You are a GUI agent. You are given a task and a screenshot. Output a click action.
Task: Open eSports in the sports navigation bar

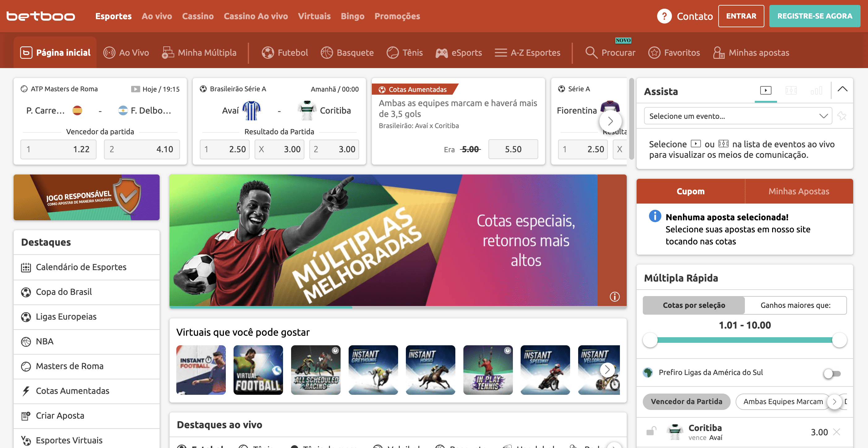point(459,53)
